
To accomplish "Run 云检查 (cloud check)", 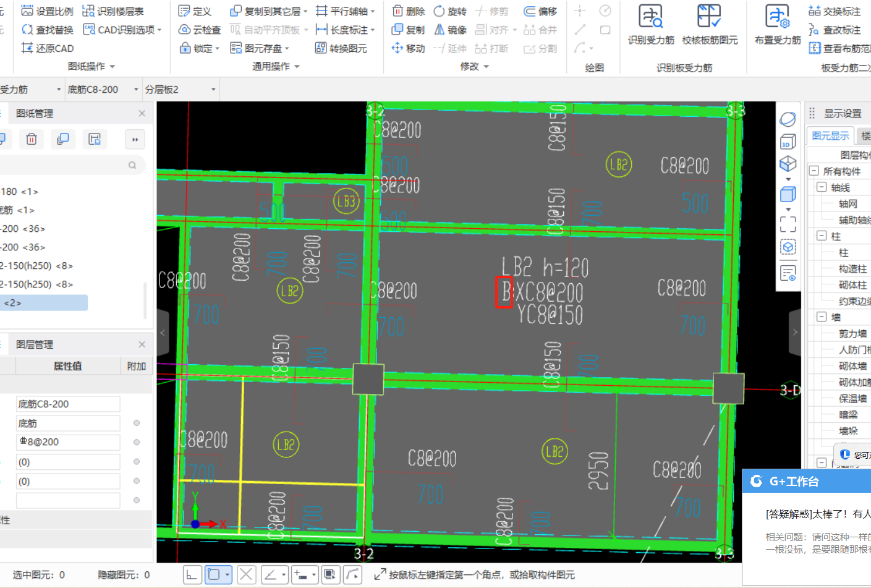I will (x=199, y=30).
